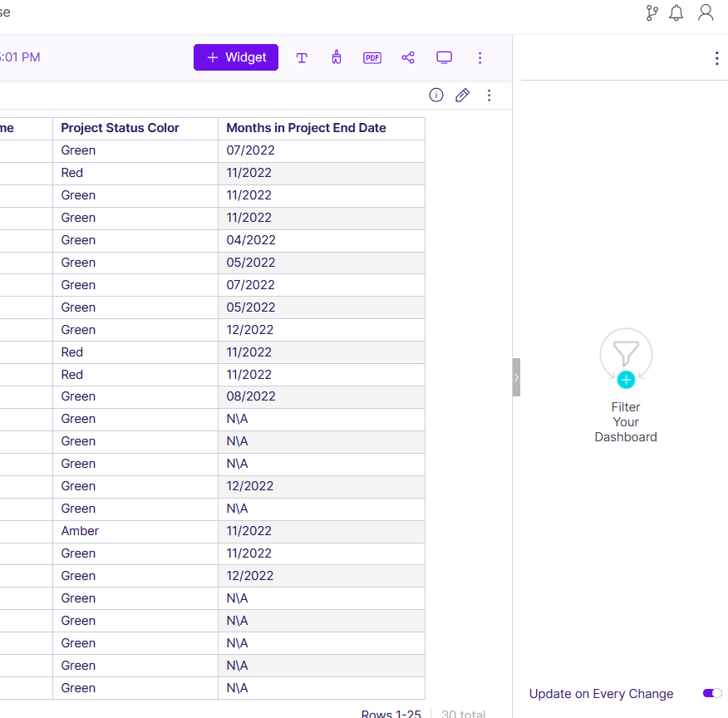The height and width of the screenshot is (718, 728).
Task: Open the user profile icon
Action: tap(706, 13)
